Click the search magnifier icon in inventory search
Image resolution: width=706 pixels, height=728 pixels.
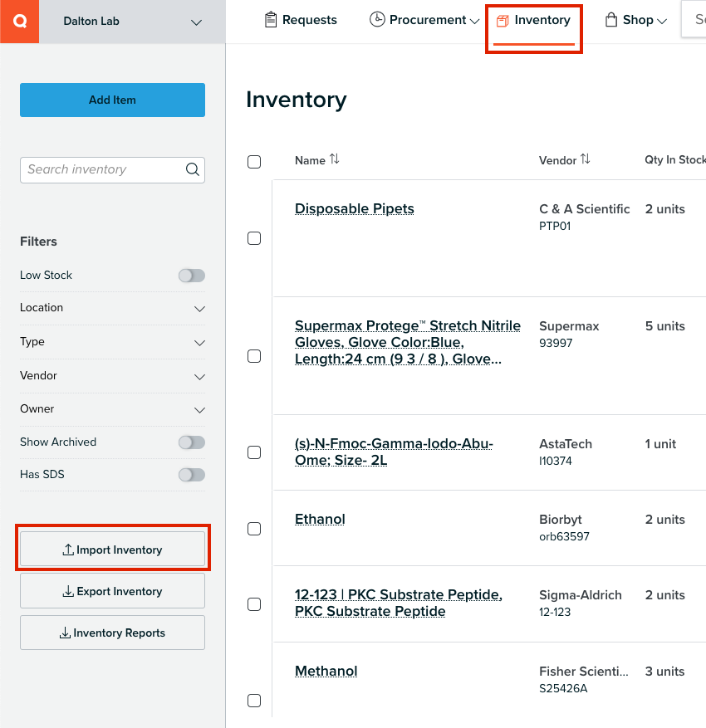pyautogui.click(x=193, y=169)
